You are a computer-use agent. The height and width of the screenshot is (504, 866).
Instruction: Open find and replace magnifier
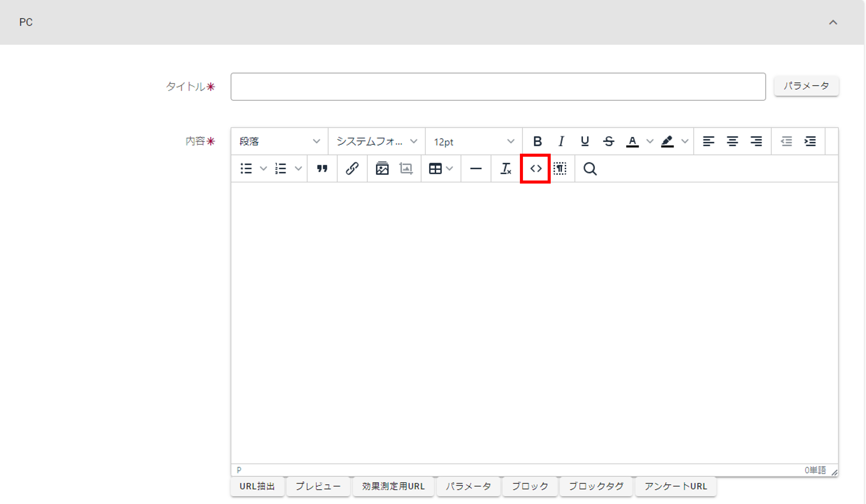point(590,169)
